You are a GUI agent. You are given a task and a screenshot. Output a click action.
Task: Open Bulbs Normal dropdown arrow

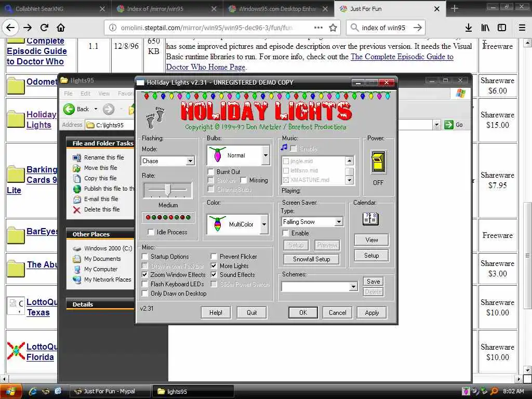(265, 155)
